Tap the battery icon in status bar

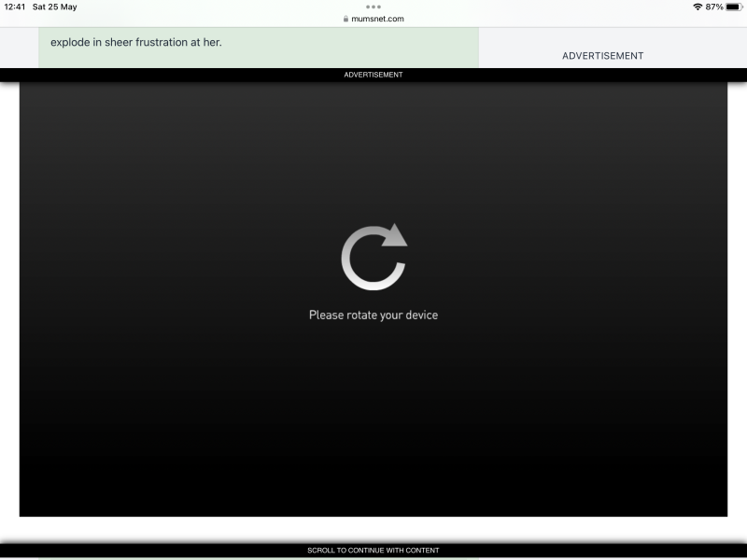733,7
